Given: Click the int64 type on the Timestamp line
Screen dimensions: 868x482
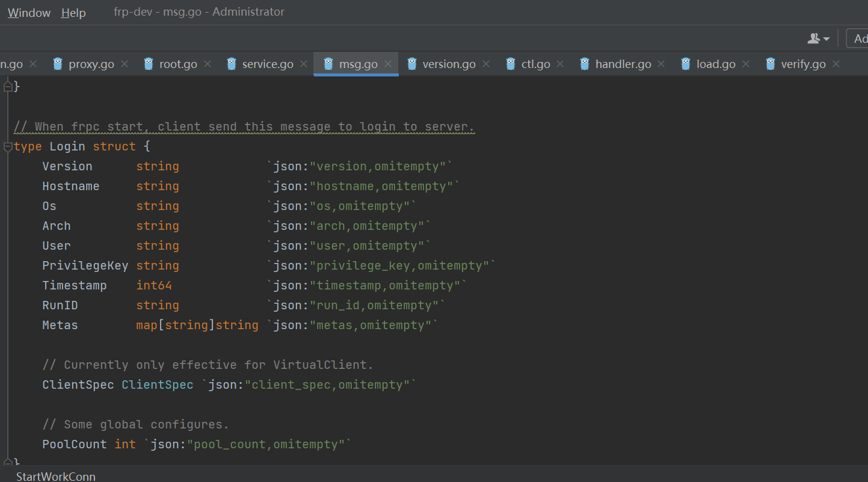Looking at the screenshot, I should [154, 286].
